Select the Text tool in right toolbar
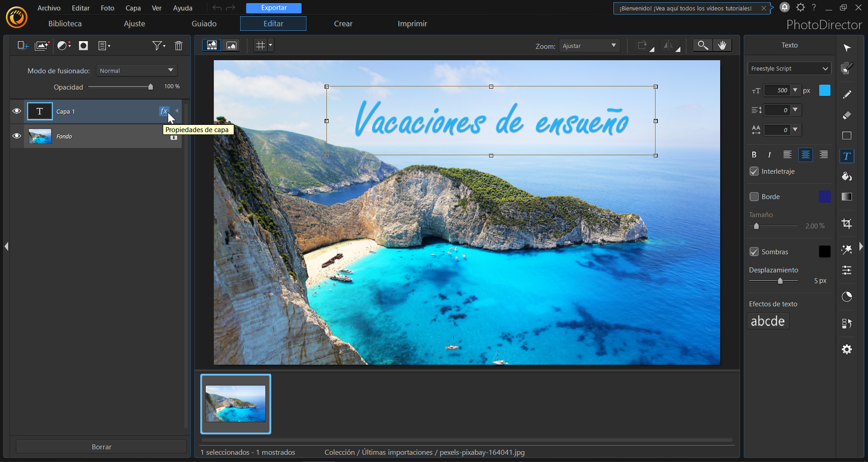The height and width of the screenshot is (462, 868). (x=847, y=156)
